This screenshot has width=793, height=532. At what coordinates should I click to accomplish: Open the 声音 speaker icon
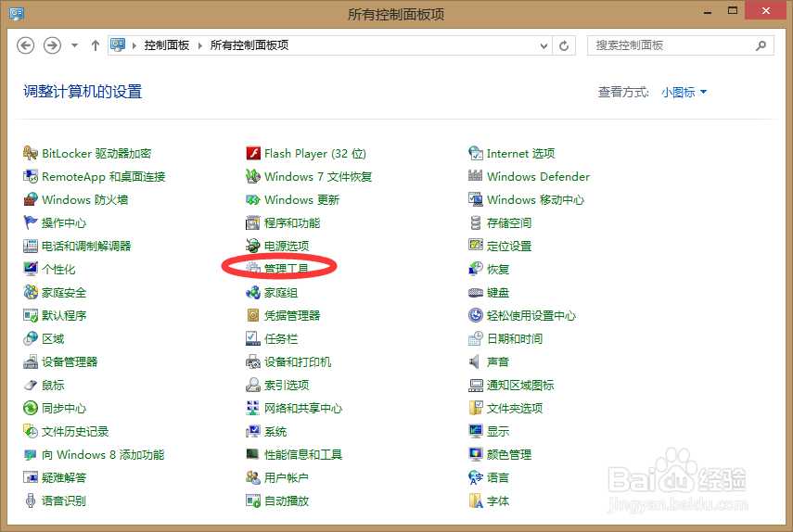476,361
